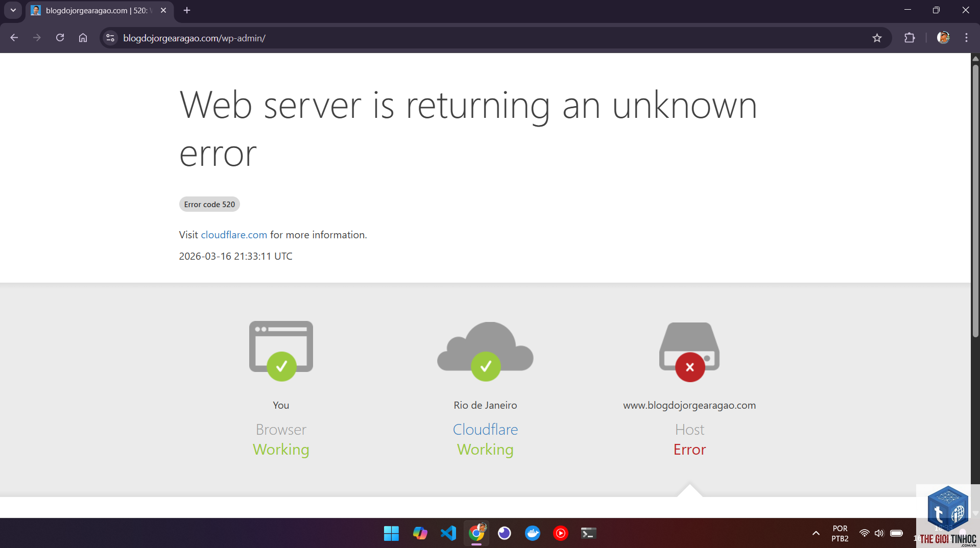Go back to previous page
The image size is (980, 548).
pos(14,38)
